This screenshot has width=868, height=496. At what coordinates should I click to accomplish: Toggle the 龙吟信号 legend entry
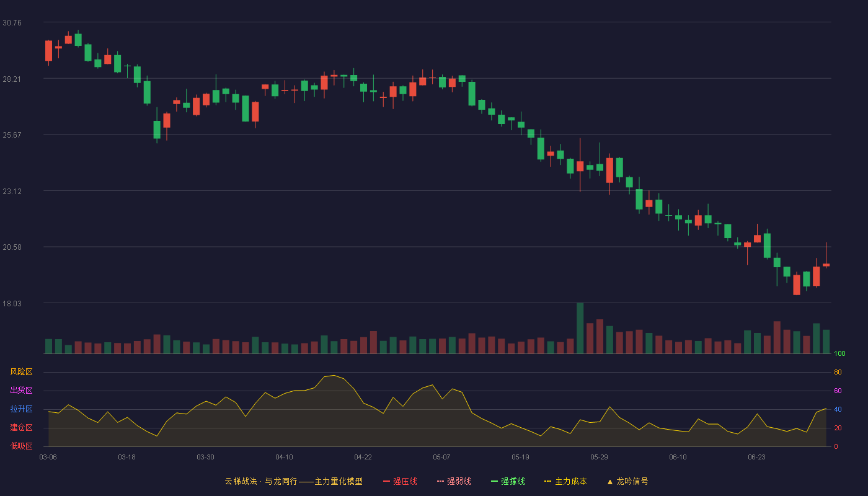pyautogui.click(x=627, y=481)
